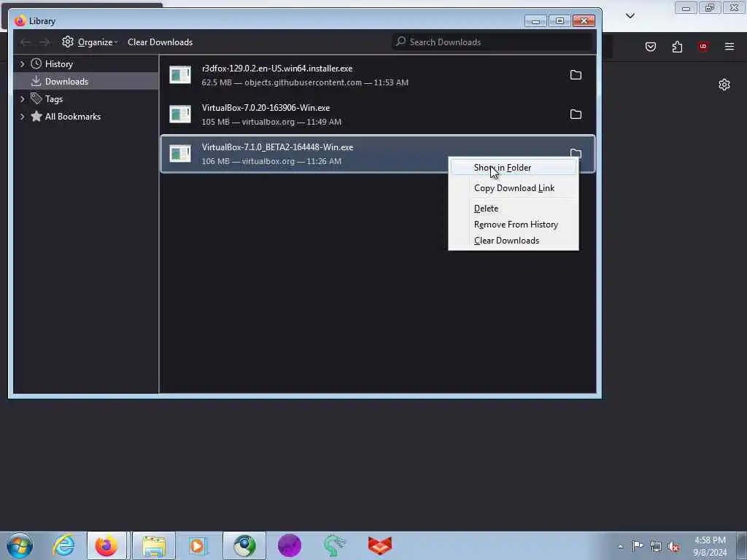Open the purple sphere taskbar icon
This screenshot has width=747, height=560.
coord(289,545)
